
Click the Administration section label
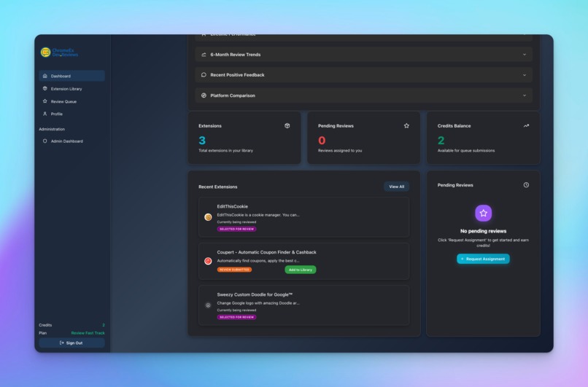52,129
